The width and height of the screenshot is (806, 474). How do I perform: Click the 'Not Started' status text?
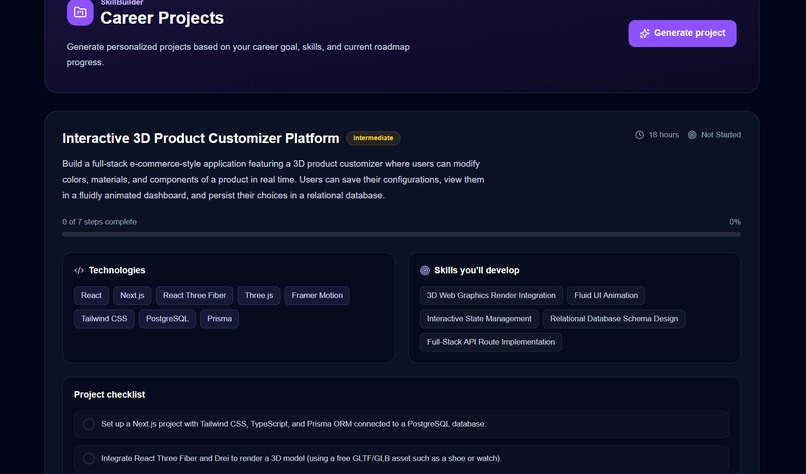point(721,135)
